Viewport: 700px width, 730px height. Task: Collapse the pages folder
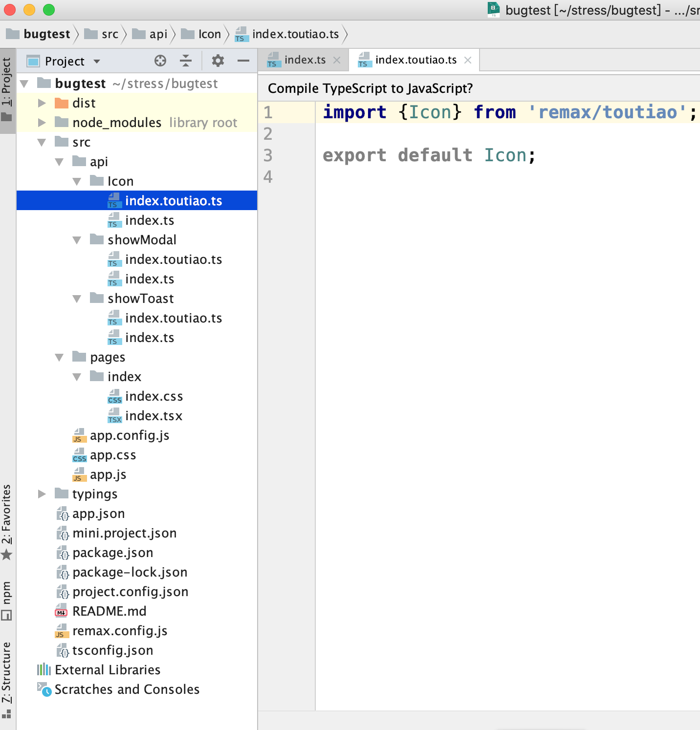60,357
